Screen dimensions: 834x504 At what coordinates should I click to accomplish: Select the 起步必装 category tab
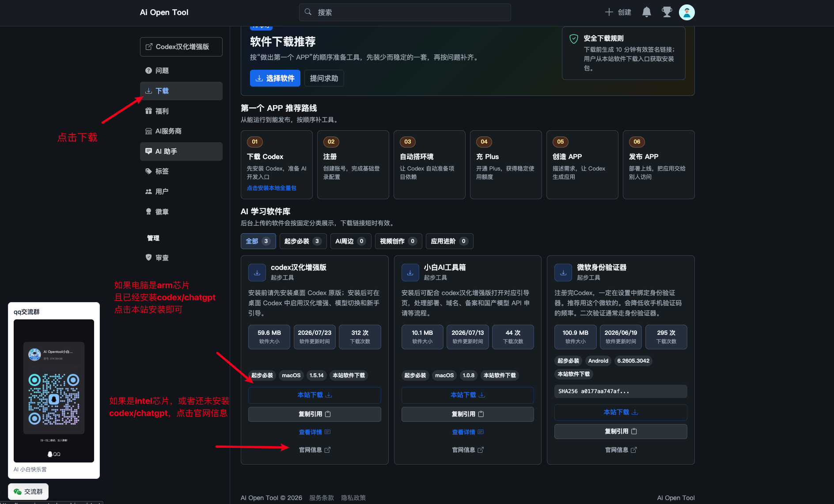(x=303, y=241)
